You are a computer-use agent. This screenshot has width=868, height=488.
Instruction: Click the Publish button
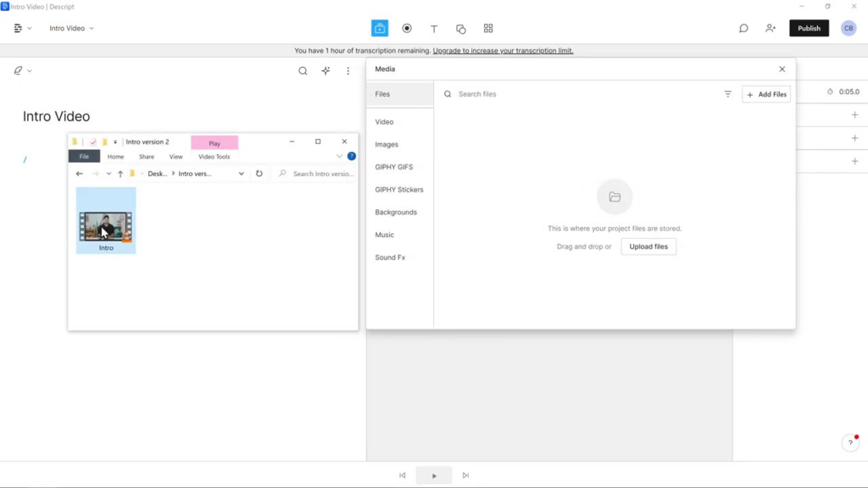click(x=809, y=28)
